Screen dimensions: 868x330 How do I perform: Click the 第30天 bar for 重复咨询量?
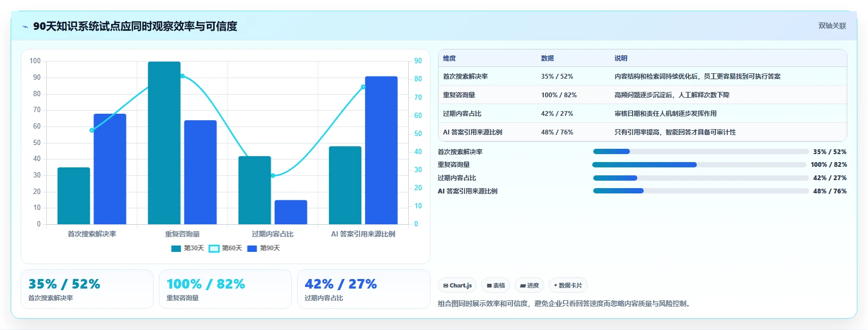coord(164,143)
